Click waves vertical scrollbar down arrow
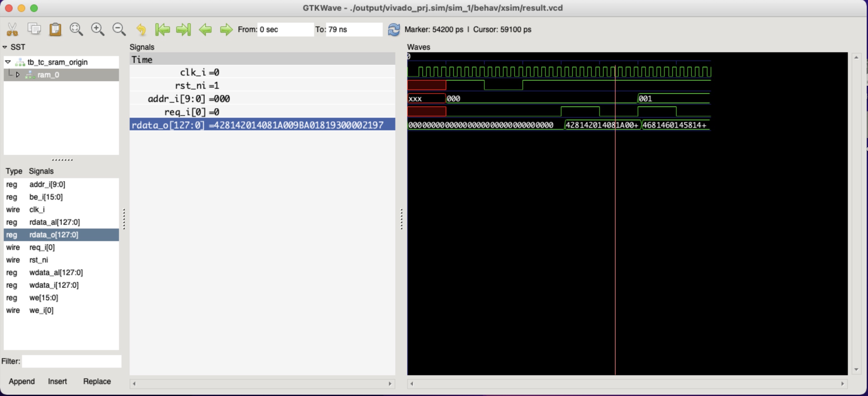The width and height of the screenshot is (868, 396). tap(856, 369)
